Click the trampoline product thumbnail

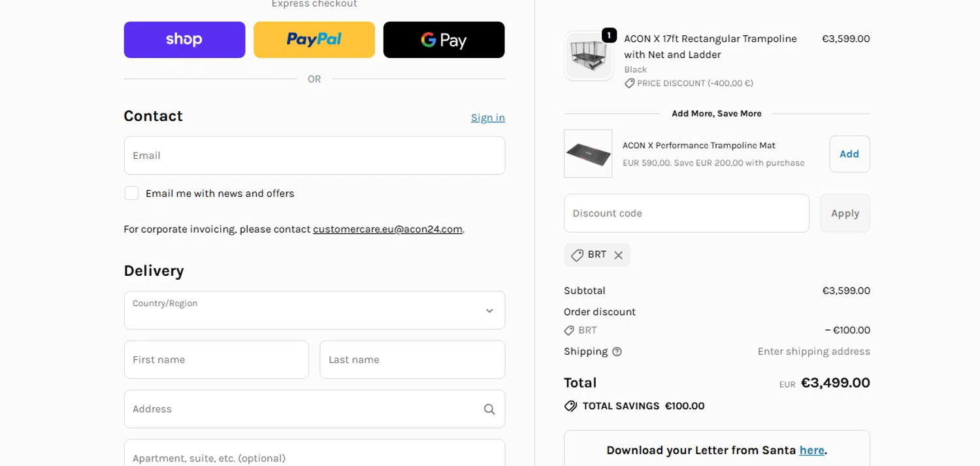pos(588,57)
